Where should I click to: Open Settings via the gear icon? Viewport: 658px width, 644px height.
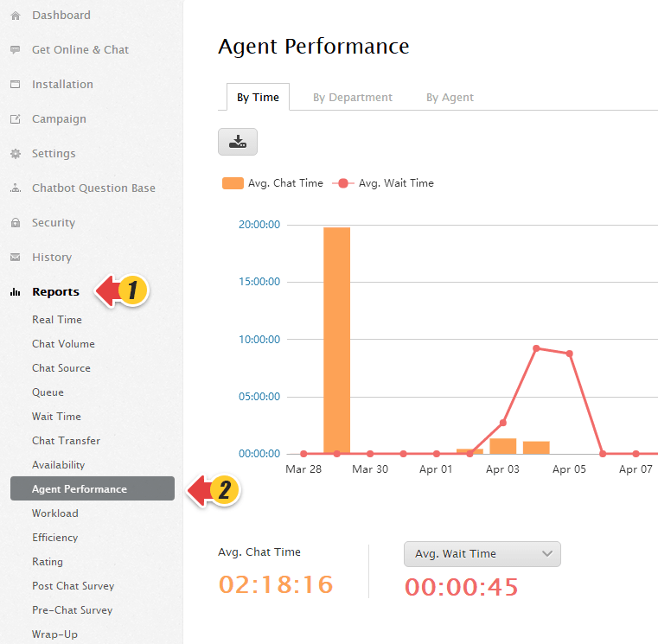15,154
